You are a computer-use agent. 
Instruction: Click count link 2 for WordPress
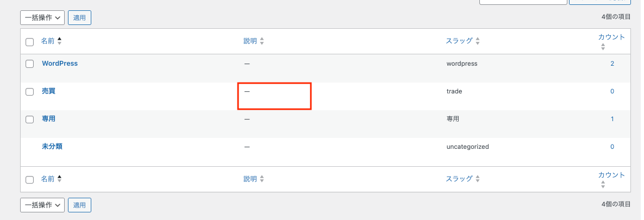[x=612, y=64]
